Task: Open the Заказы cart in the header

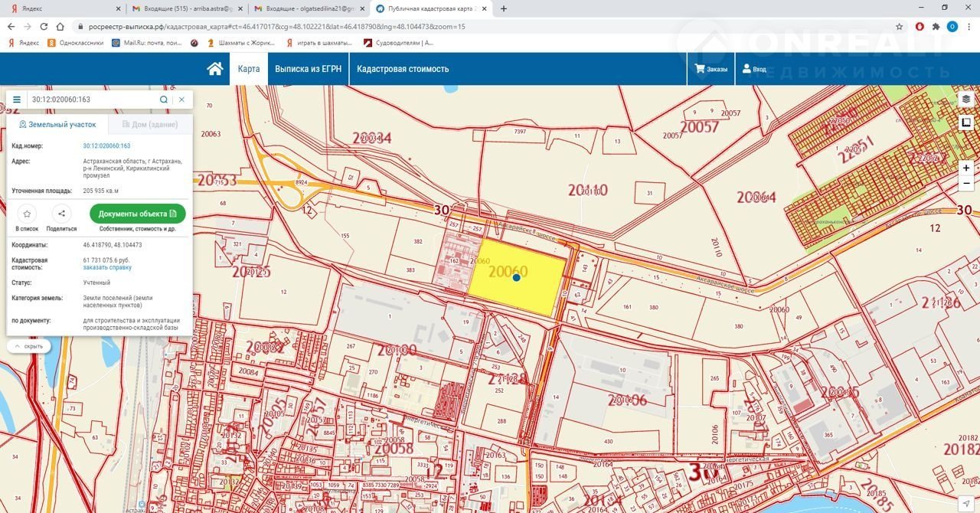Action: tap(711, 69)
